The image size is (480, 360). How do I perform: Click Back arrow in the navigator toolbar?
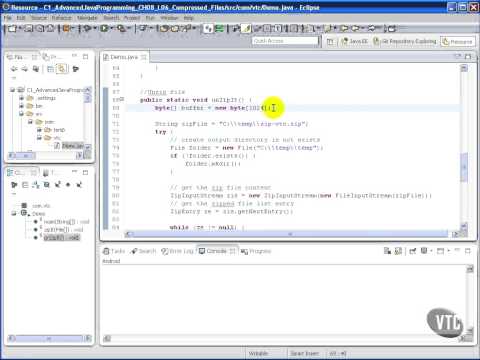click(14, 69)
